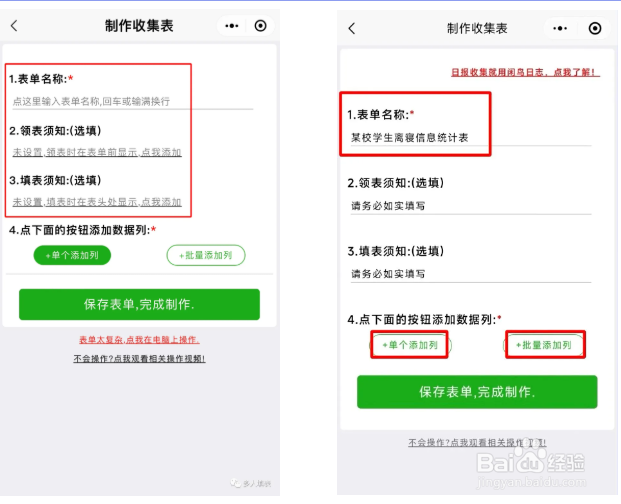The width and height of the screenshot is (621, 504).
Task: Tap +批量添加列 button on right screen
Action: (x=545, y=345)
